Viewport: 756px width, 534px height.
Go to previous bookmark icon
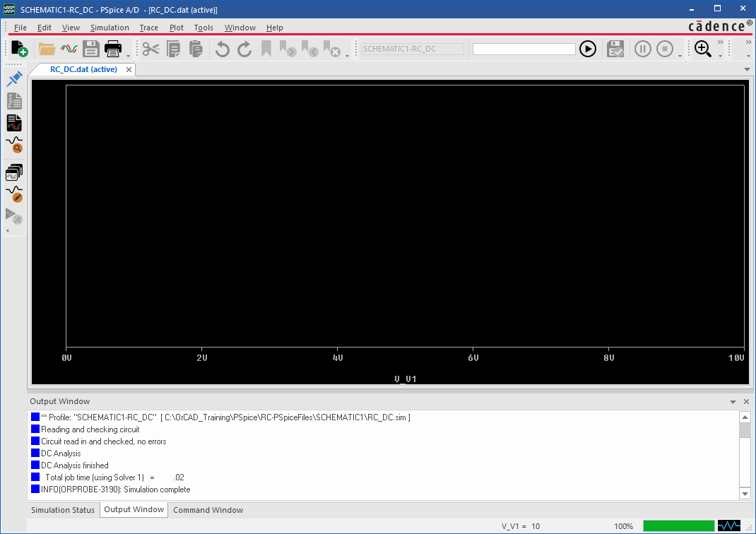tap(309, 49)
